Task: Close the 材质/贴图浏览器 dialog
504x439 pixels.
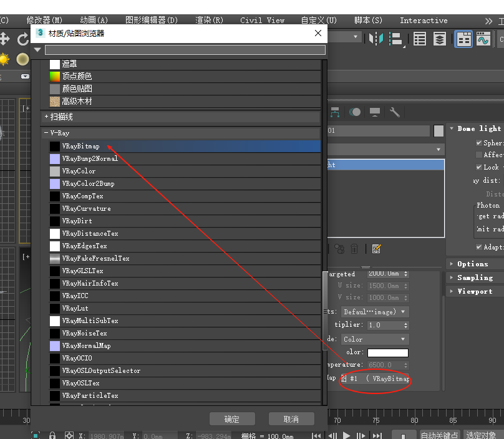Action: [x=318, y=33]
